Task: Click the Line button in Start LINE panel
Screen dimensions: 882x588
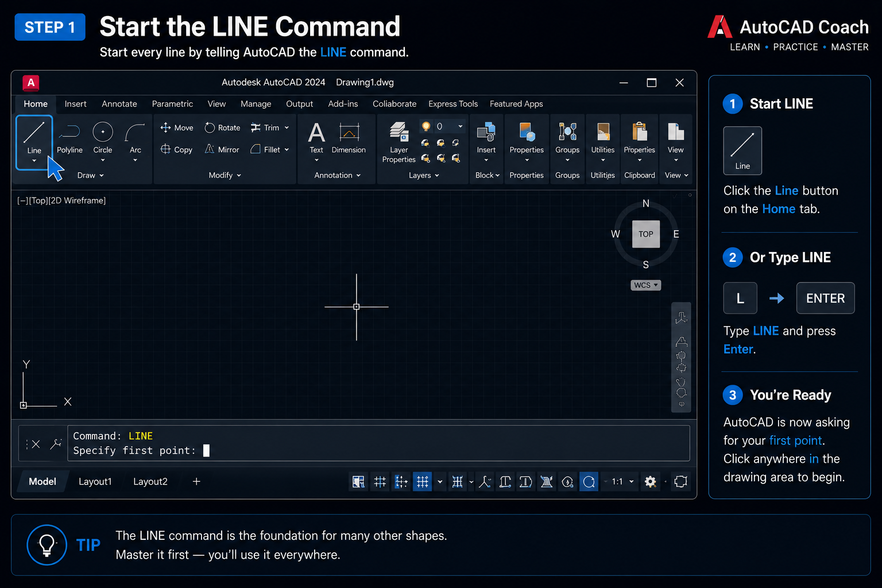Action: 742,150
